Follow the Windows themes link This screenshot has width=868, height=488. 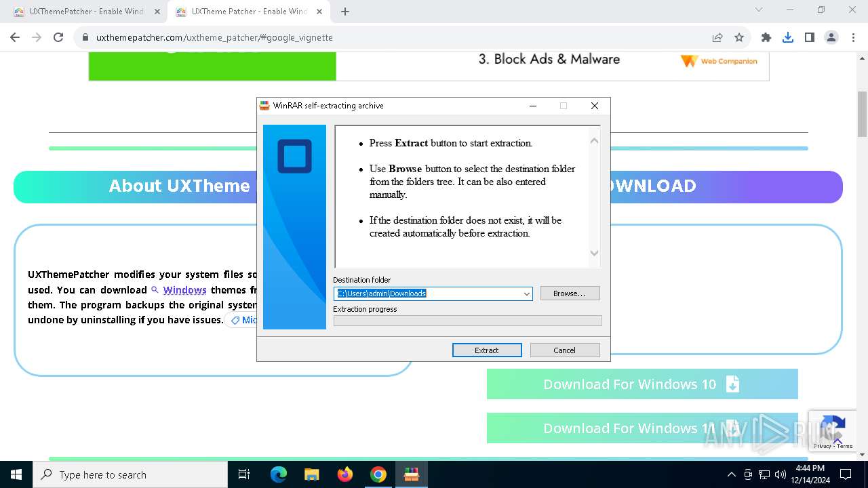coord(184,289)
